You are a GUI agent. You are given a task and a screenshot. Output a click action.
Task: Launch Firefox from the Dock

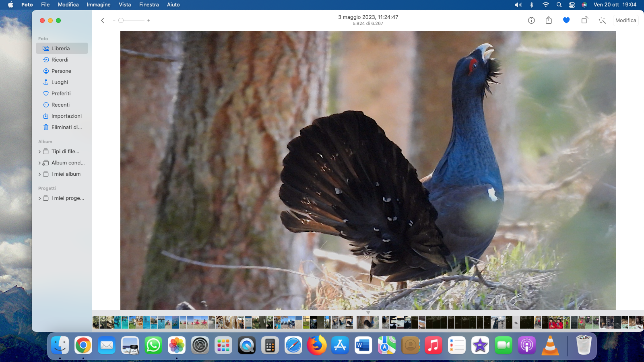pos(317,345)
